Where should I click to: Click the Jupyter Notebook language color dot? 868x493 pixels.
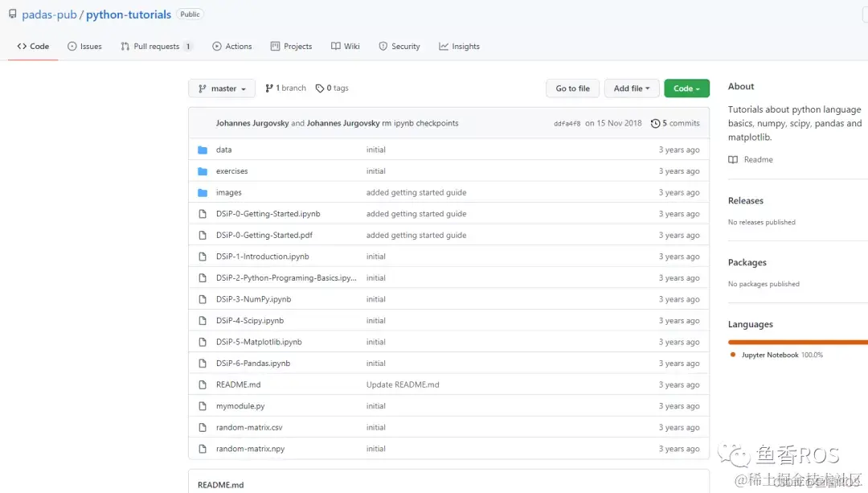point(733,355)
